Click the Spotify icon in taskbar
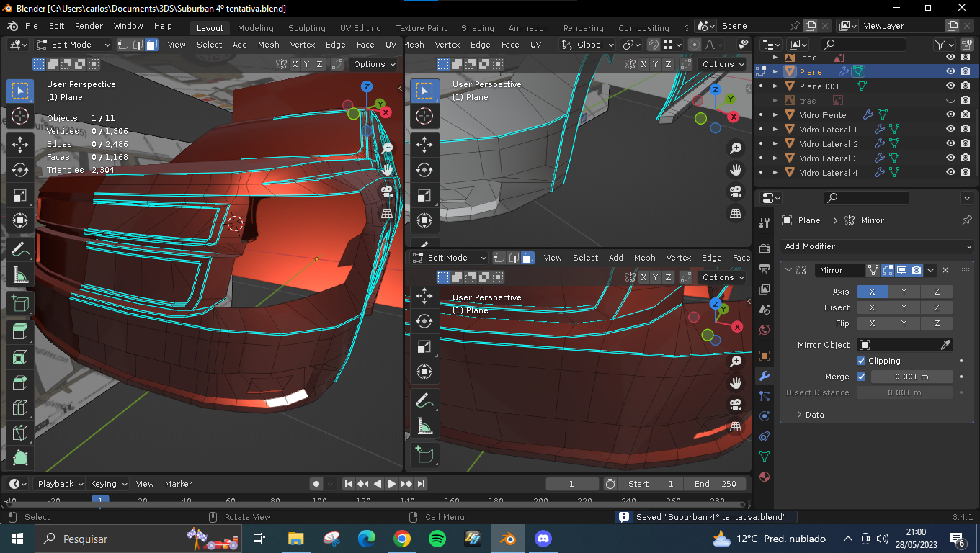980x553 pixels. click(437, 539)
